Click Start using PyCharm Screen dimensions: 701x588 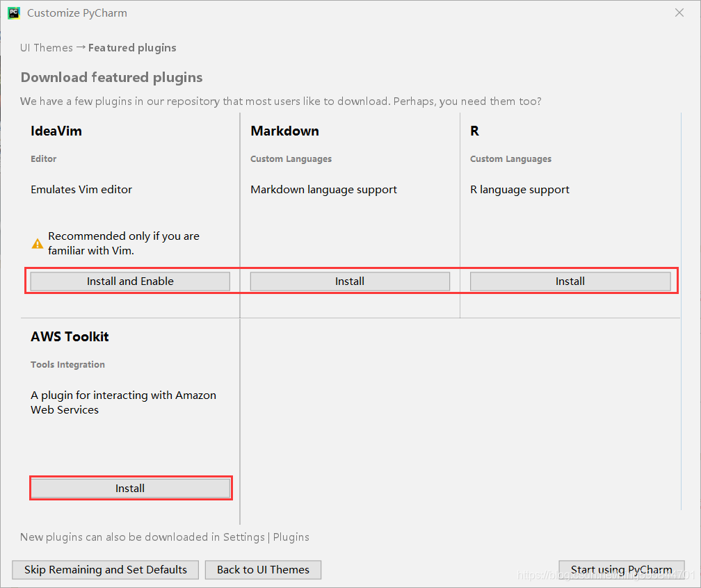point(622,570)
